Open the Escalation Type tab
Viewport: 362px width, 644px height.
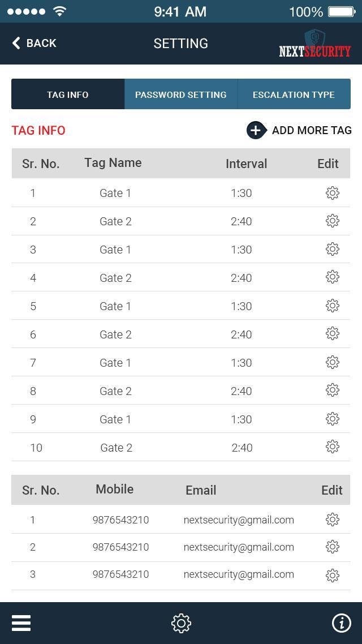[294, 95]
